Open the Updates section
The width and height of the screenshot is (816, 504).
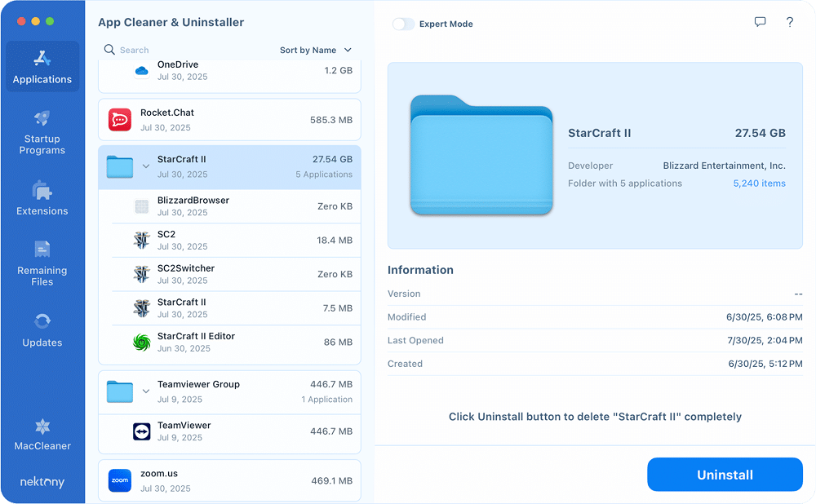point(42,329)
